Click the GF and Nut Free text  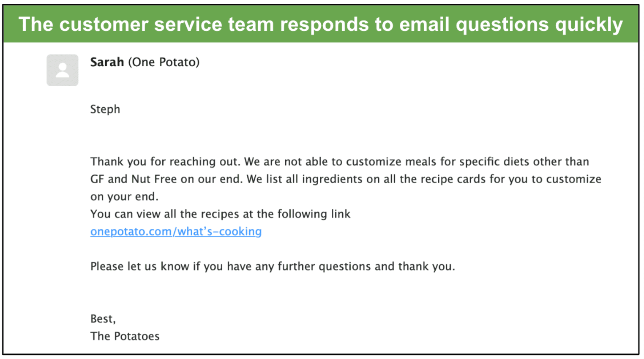click(134, 179)
